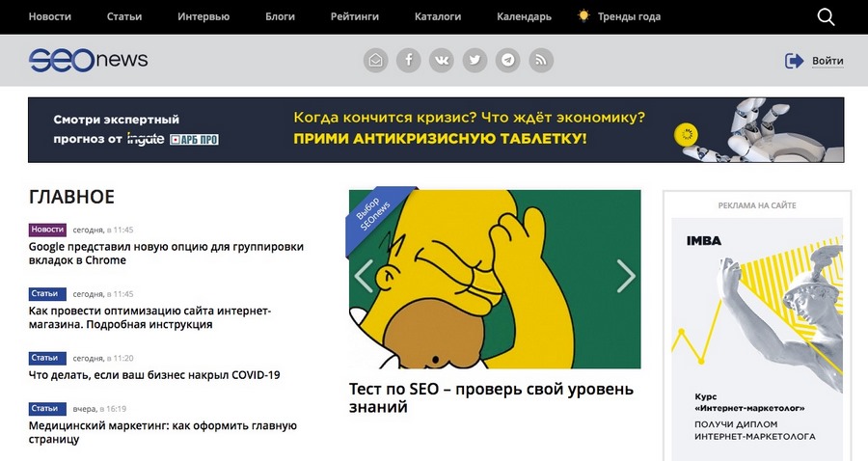This screenshot has width=868, height=461.
Task: Open the Новости menu item
Action: point(50,16)
